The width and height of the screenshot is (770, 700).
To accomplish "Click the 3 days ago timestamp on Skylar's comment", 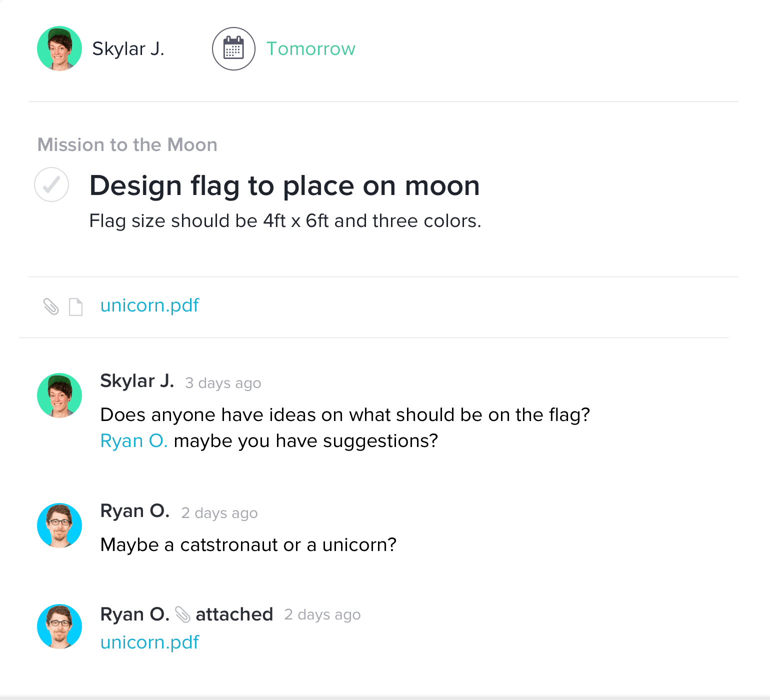I will (x=222, y=383).
